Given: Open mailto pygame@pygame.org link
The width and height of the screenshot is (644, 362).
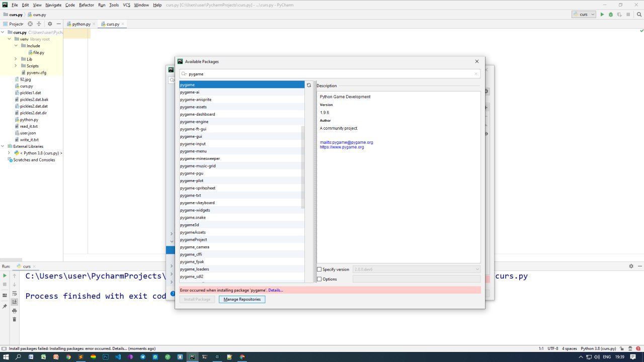Looking at the screenshot, I should click(346, 142).
